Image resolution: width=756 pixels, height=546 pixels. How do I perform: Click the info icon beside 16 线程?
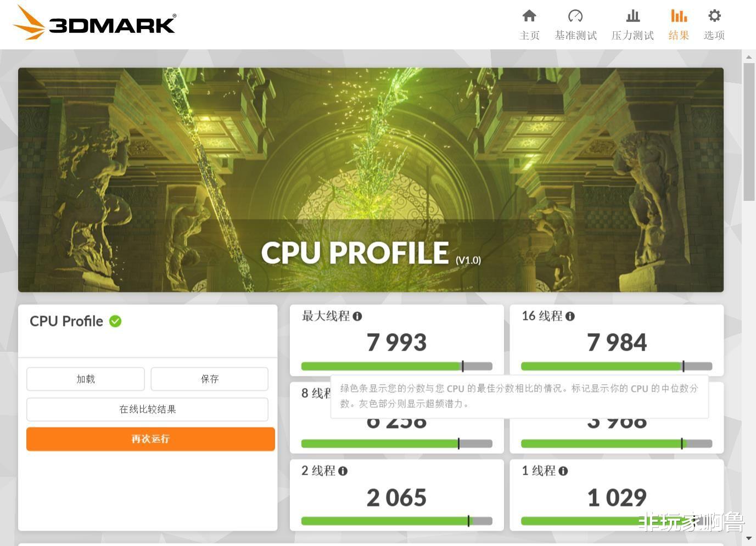point(570,316)
